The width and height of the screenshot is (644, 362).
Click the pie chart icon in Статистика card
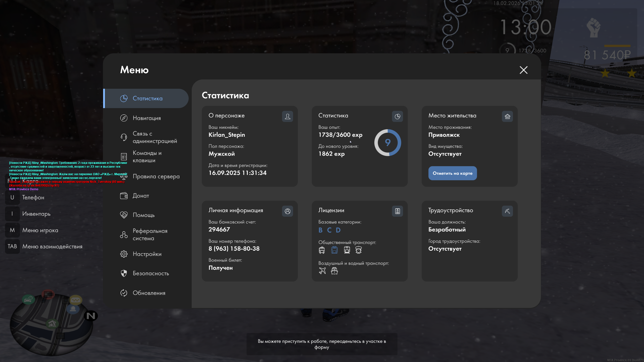(x=397, y=116)
